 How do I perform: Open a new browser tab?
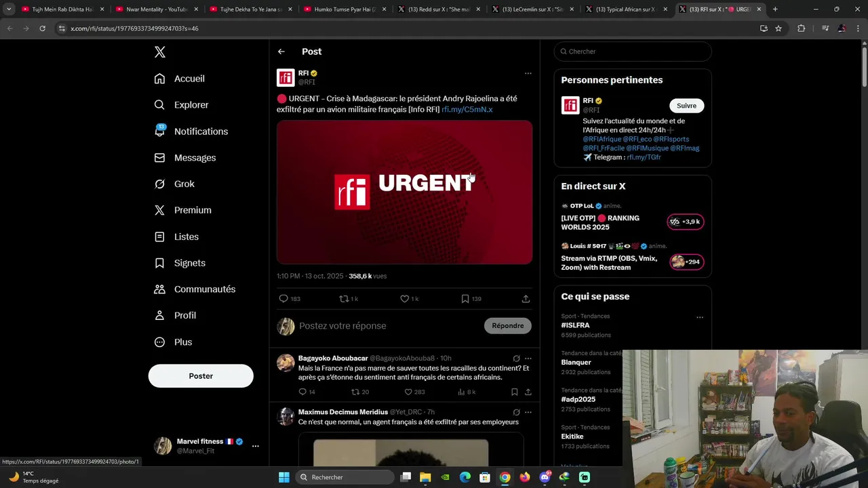775,9
